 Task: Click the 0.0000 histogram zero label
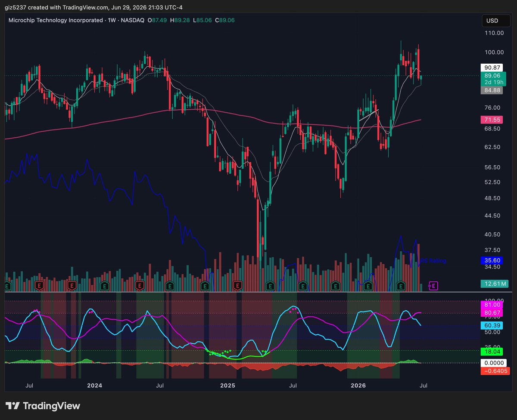pos(494,363)
